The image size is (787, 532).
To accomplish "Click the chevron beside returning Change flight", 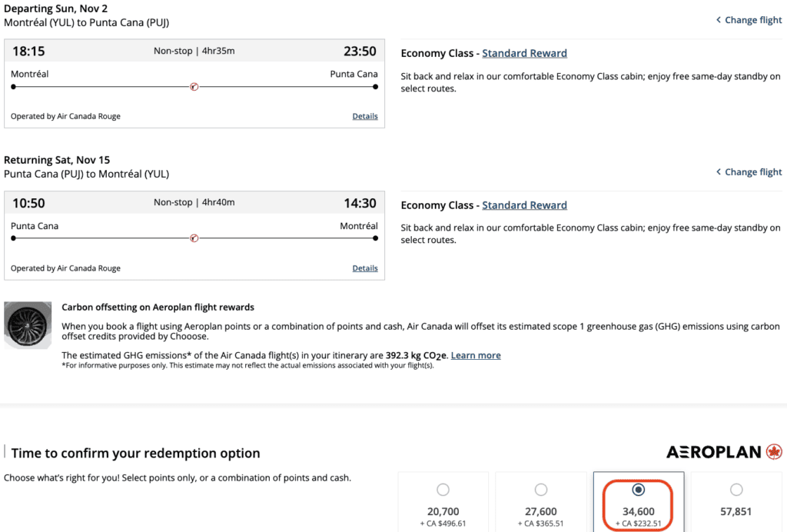I will coord(719,172).
